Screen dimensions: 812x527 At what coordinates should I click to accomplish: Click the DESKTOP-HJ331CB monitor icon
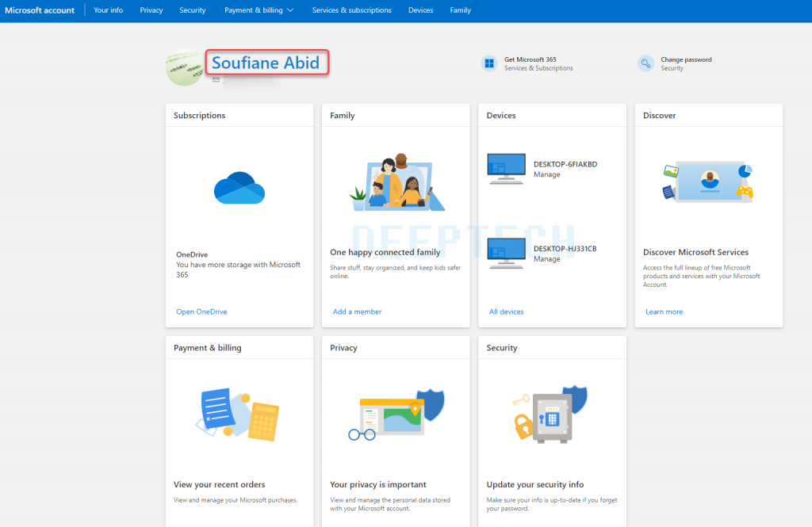coord(506,253)
